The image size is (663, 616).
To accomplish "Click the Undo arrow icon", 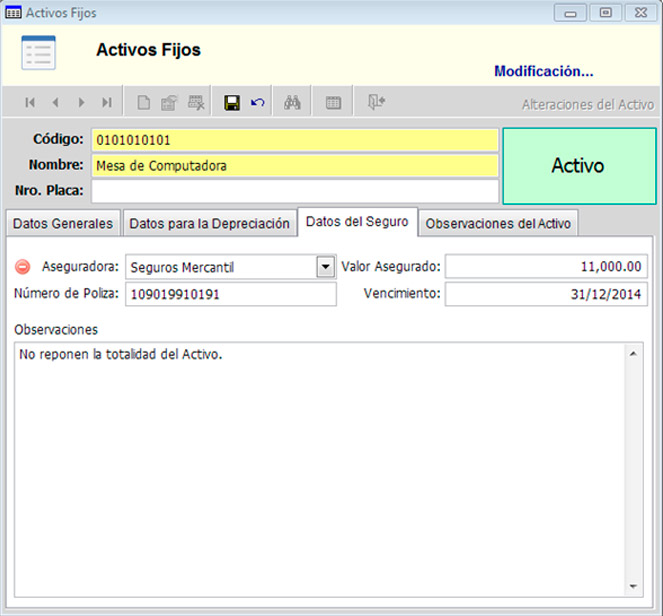I will [x=258, y=103].
